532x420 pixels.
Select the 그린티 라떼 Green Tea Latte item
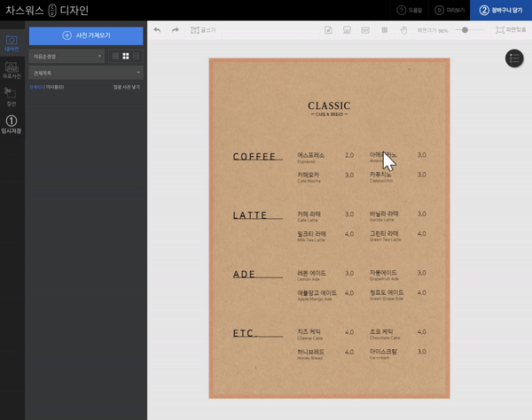coord(385,236)
